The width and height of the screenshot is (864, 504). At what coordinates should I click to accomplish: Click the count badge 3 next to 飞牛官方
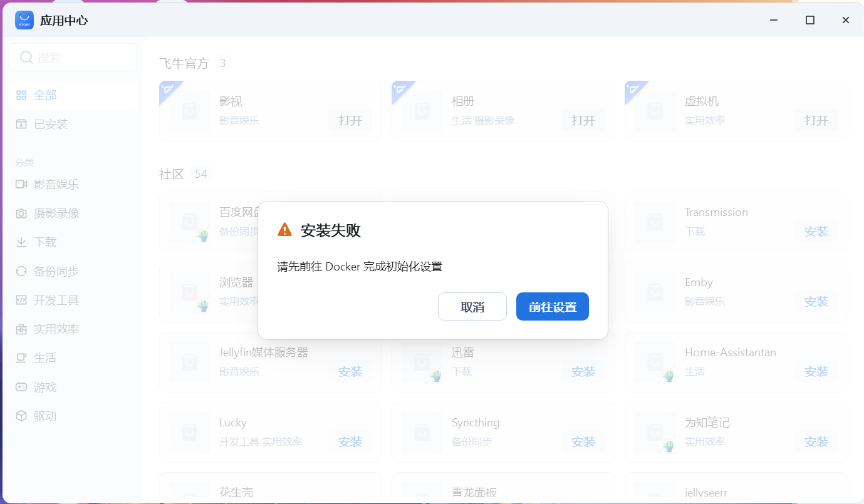[x=222, y=63]
